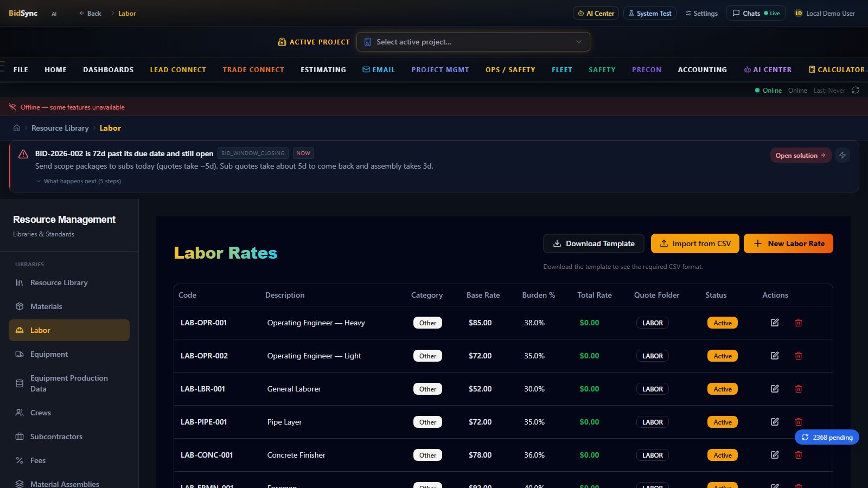This screenshot has height=488, width=868.
Task: Click the sync refresh icon beside Last: Never
Action: pyautogui.click(x=856, y=90)
